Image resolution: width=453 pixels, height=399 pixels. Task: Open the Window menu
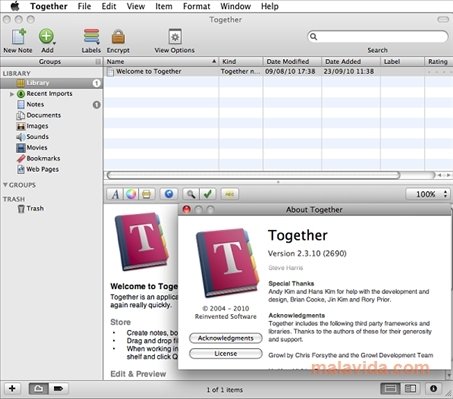coord(236,6)
